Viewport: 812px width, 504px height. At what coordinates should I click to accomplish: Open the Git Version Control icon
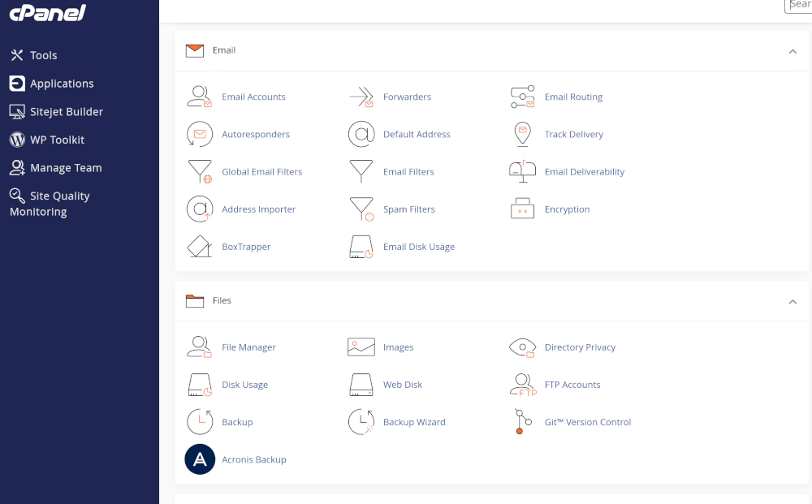tap(522, 422)
